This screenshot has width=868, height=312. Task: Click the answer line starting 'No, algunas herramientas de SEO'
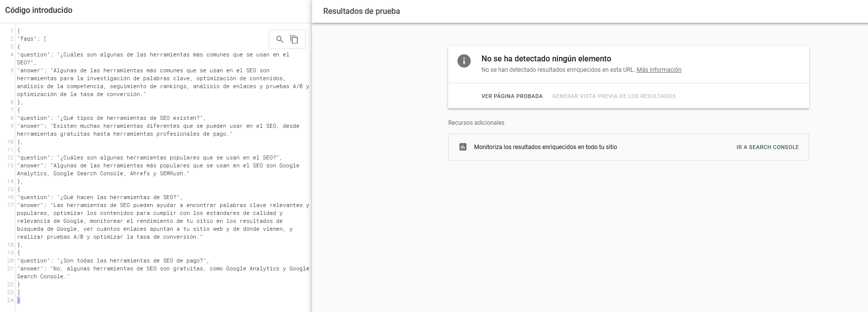(163, 272)
